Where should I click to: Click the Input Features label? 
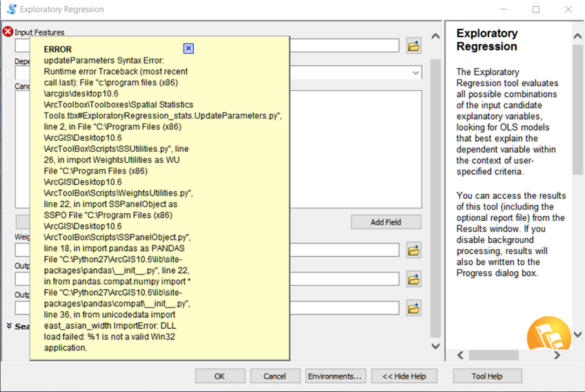coord(39,32)
